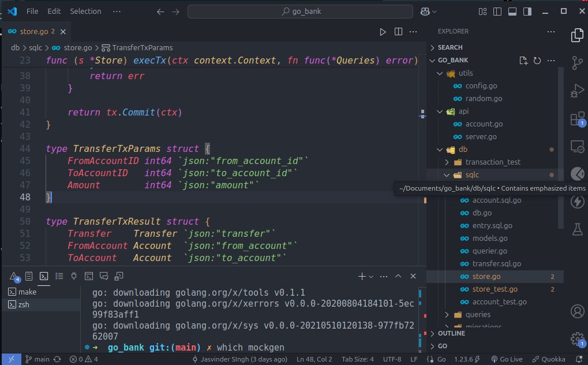Create a new file in GO_BANK
The image size is (588, 365).
point(523,61)
